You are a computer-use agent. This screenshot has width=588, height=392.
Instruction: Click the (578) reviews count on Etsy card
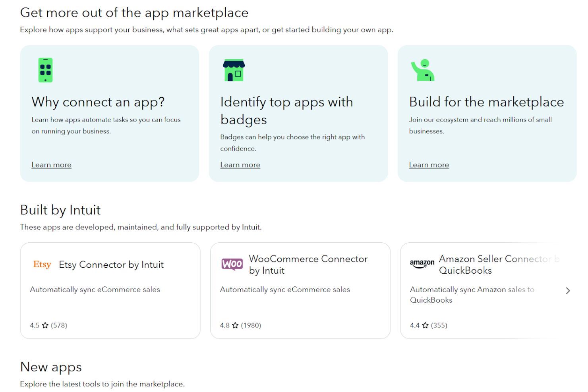pyautogui.click(x=58, y=325)
